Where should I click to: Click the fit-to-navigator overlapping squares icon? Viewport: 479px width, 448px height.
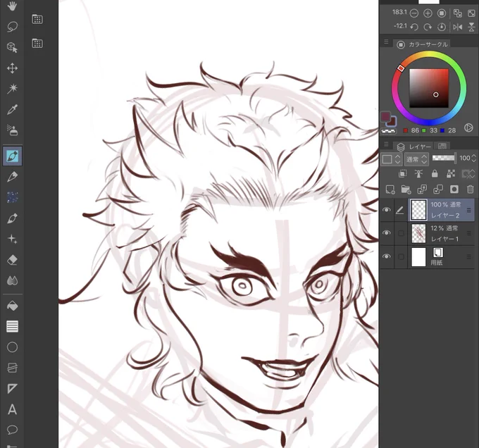click(x=458, y=13)
